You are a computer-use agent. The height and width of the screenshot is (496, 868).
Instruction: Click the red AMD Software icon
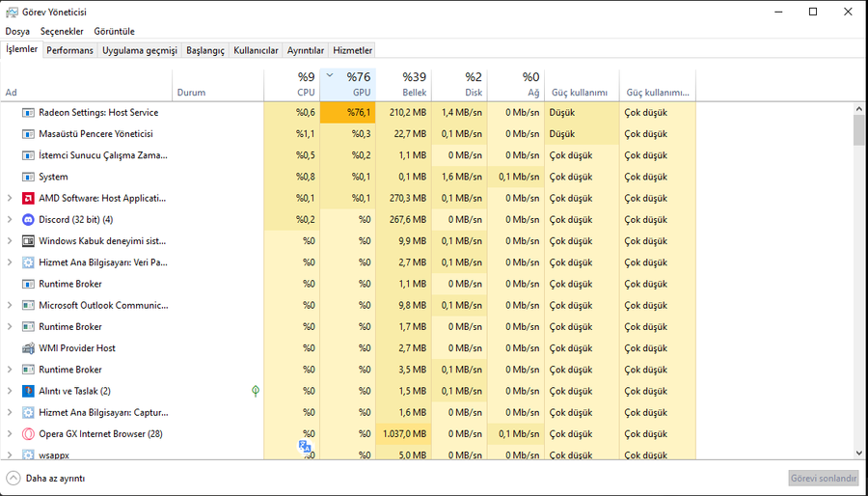pyautogui.click(x=28, y=198)
